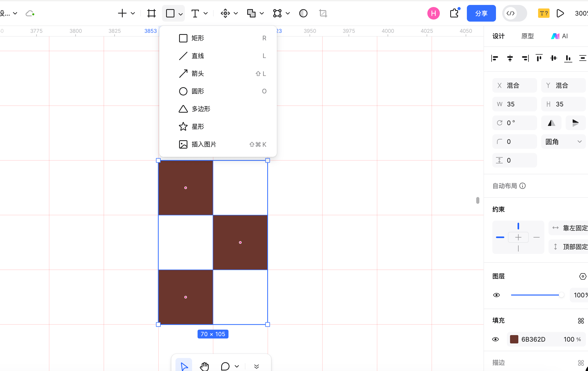Toggle layer visibility eye icon

pos(496,295)
